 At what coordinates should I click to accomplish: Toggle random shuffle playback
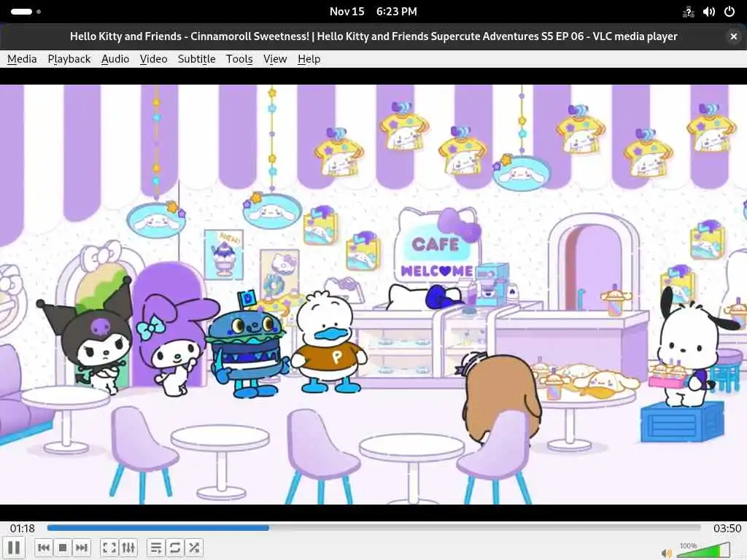194,548
